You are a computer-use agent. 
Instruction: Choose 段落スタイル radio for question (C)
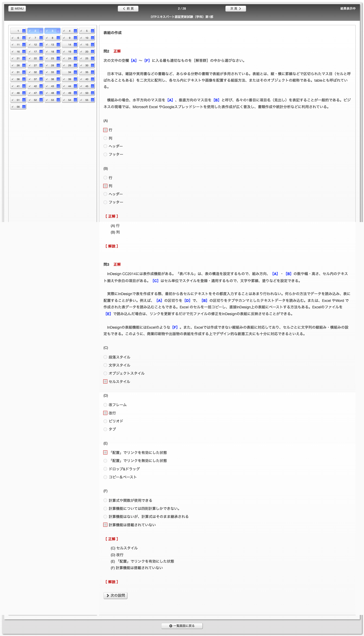coord(105,357)
